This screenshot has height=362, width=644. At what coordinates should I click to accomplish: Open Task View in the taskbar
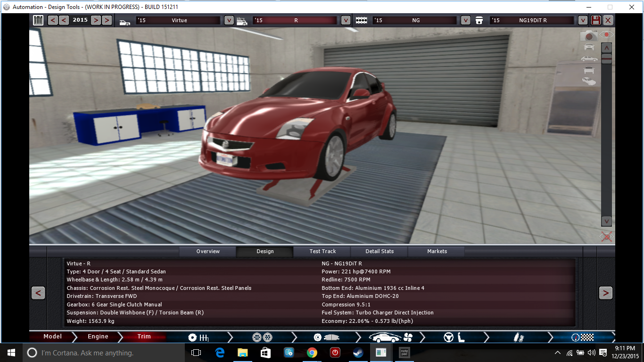[x=196, y=353]
